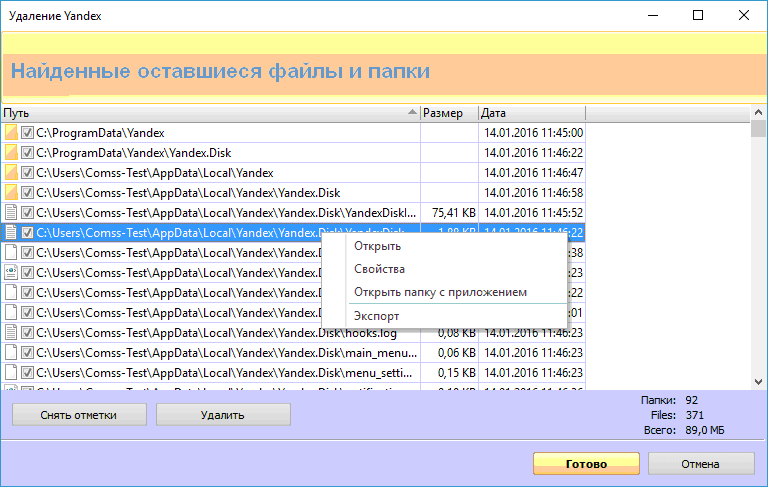This screenshot has width=768, height=487.
Task: Click file icon of highlighted selected row
Action: (x=11, y=232)
